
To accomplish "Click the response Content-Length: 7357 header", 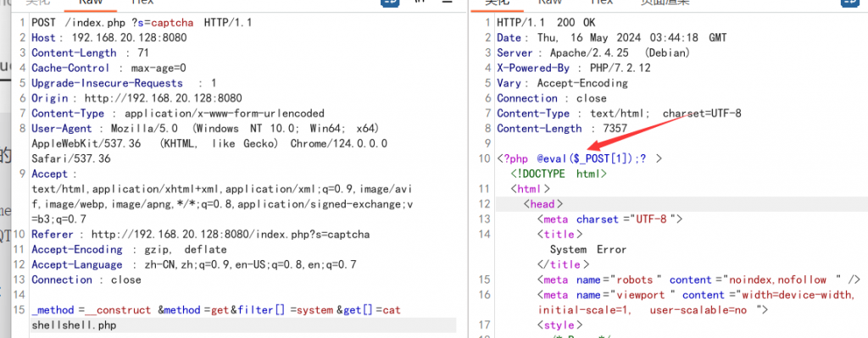I will pos(562,129).
